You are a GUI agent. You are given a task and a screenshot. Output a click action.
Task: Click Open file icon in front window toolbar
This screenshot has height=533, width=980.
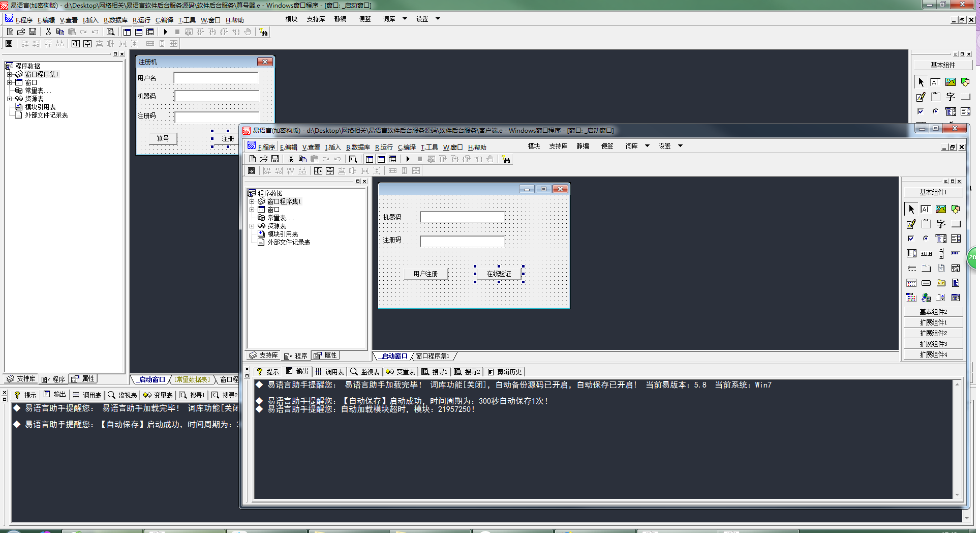click(x=263, y=159)
